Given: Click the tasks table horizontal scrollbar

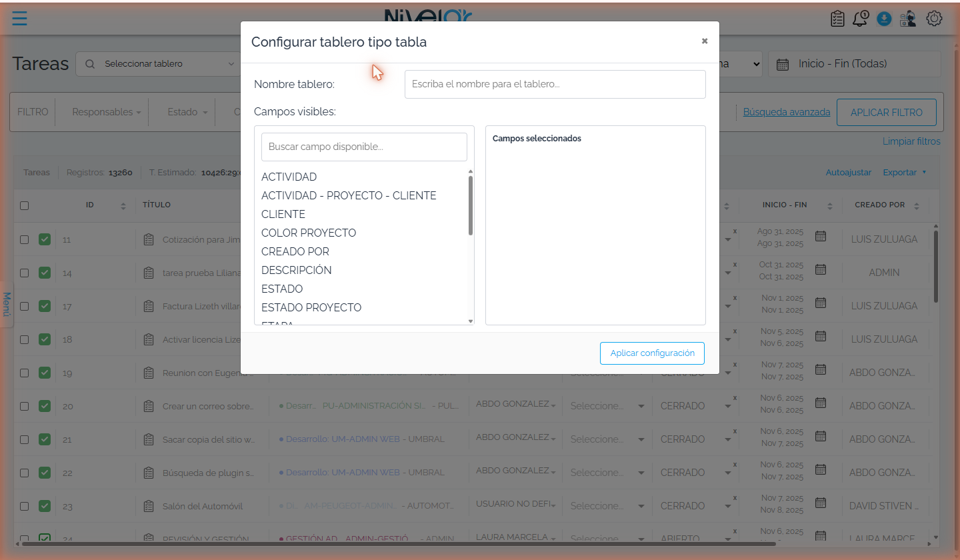Looking at the screenshot, I should [400, 544].
